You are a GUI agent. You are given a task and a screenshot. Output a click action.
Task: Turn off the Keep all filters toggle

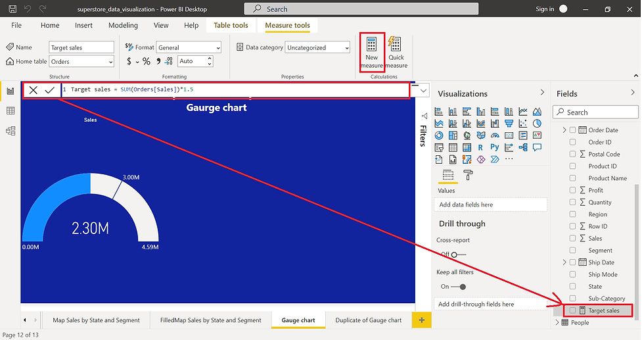click(x=459, y=287)
